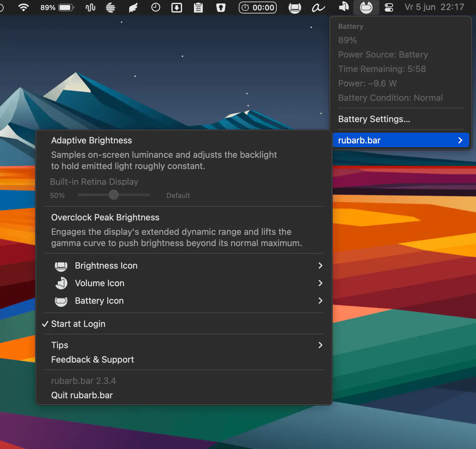Select the rubarb.bar menu entry
This screenshot has width=476, height=449.
(401, 140)
